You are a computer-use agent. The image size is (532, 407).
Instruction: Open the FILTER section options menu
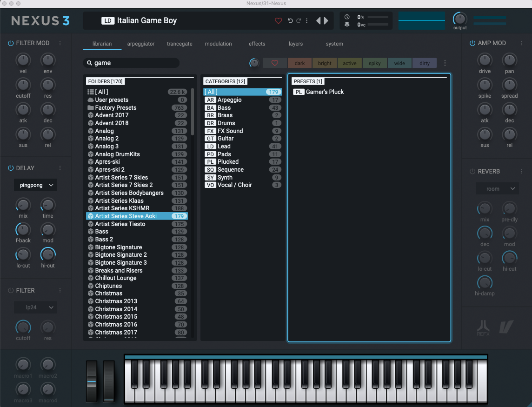60,291
